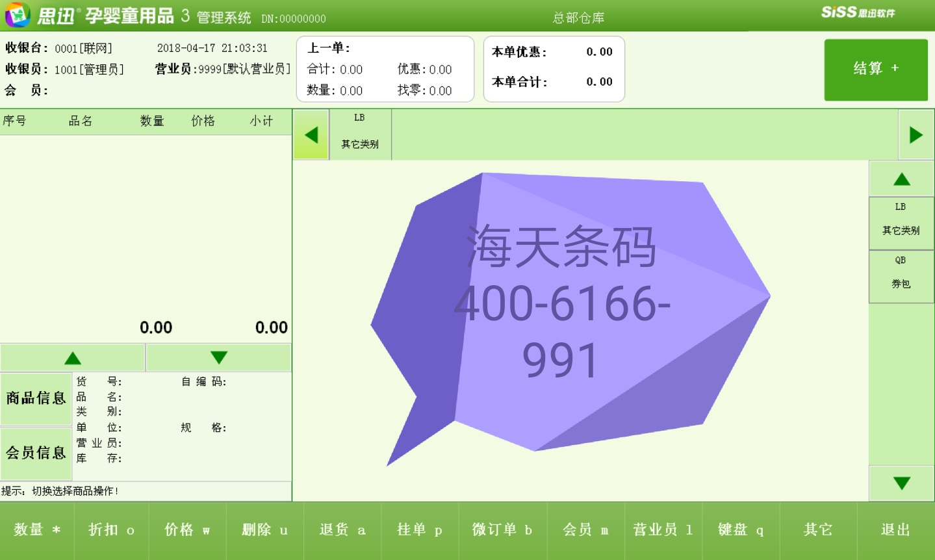
Task: Expand the 其它 more options menu
Action: pos(817,530)
